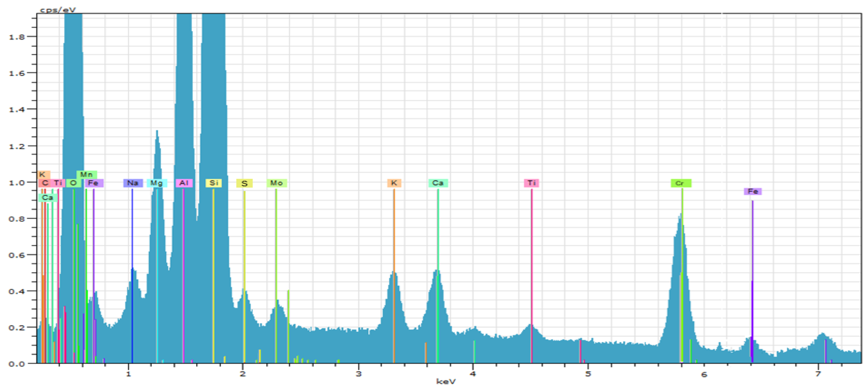
Task: Click the cps/eV y-axis title
Action: coord(58,10)
